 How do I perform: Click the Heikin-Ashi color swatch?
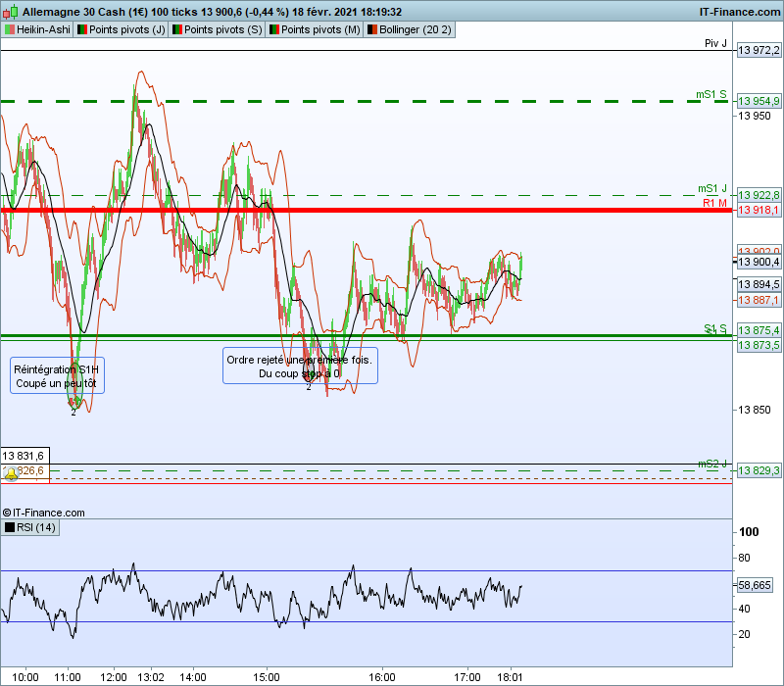click(x=10, y=29)
